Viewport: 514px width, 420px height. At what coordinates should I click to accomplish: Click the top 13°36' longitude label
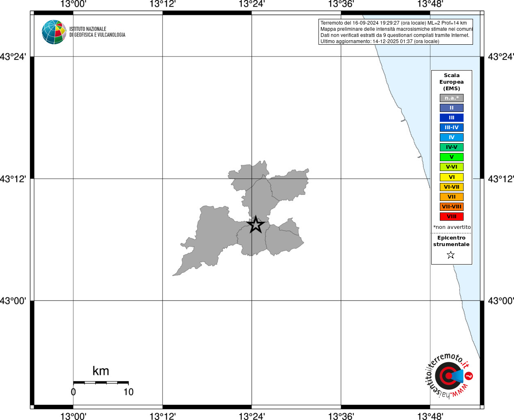(341, 4)
